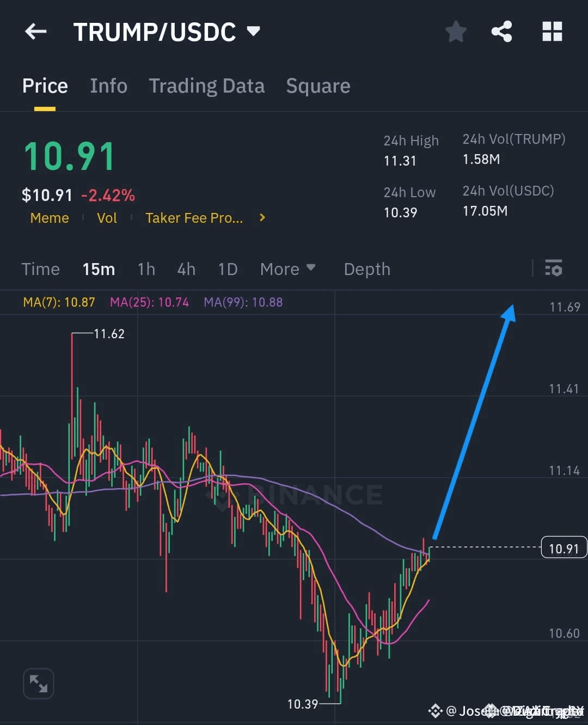Tap the Meme tag
The height and width of the screenshot is (725, 588).
coord(50,218)
